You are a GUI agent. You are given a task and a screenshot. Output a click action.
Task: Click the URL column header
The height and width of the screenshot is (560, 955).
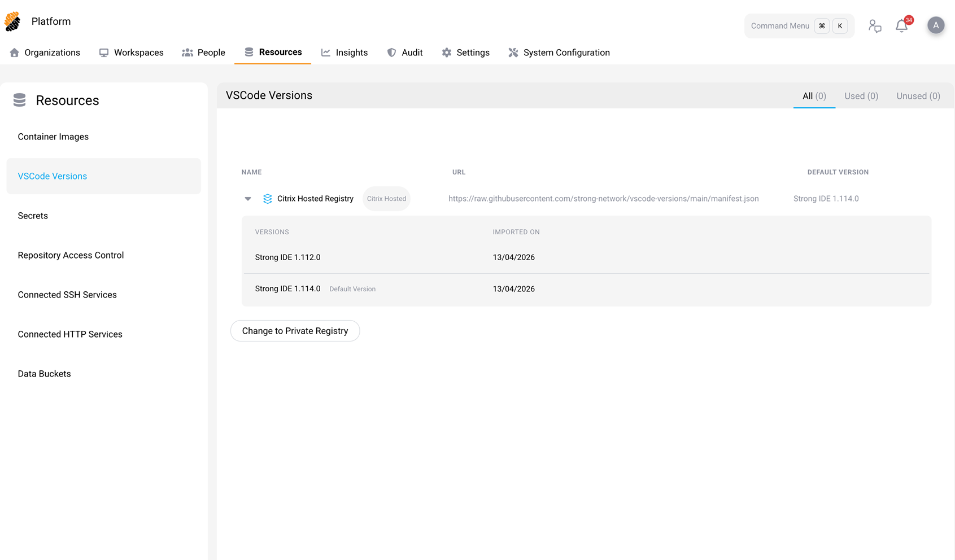459,172
